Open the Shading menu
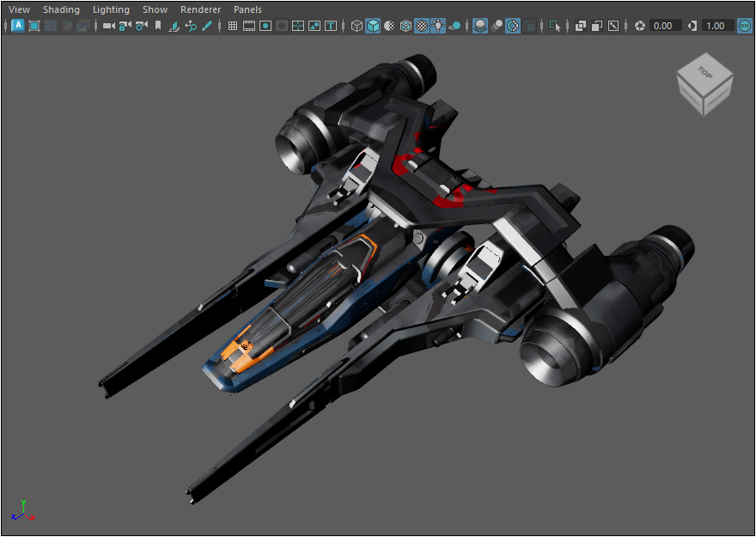Viewport: 756px width, 537px height. coord(61,9)
